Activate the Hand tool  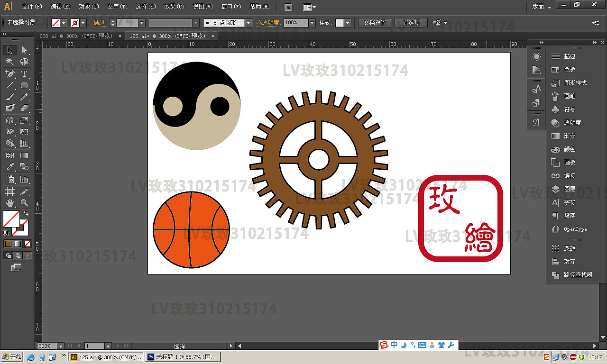click(10, 203)
